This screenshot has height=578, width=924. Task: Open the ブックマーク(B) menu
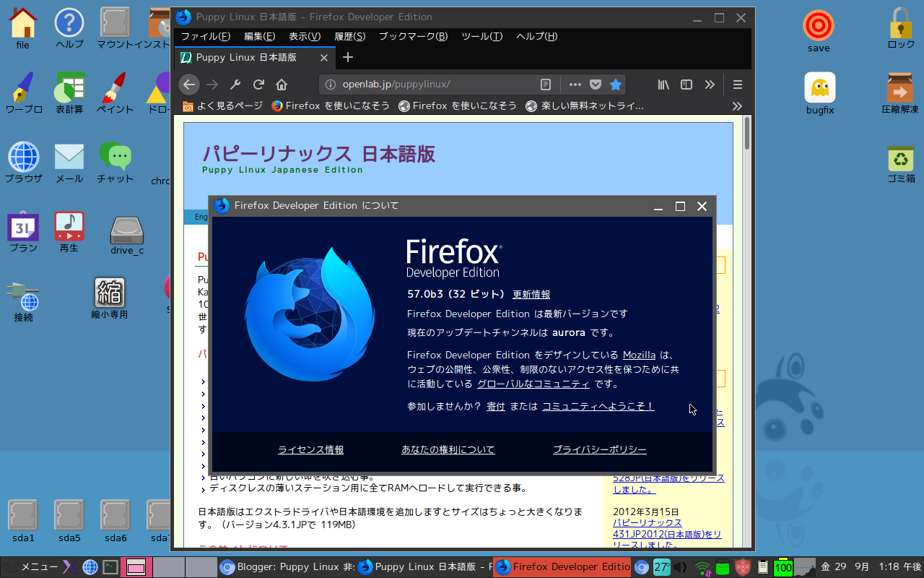414,36
